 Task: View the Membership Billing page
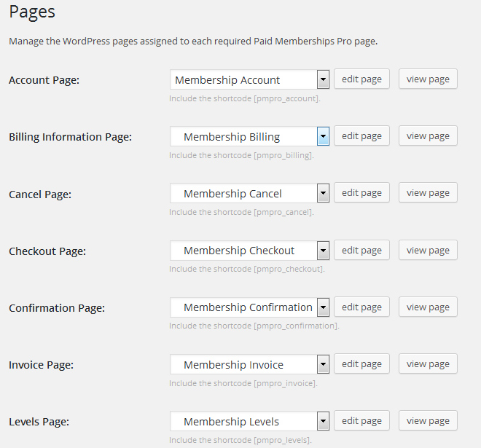click(428, 135)
